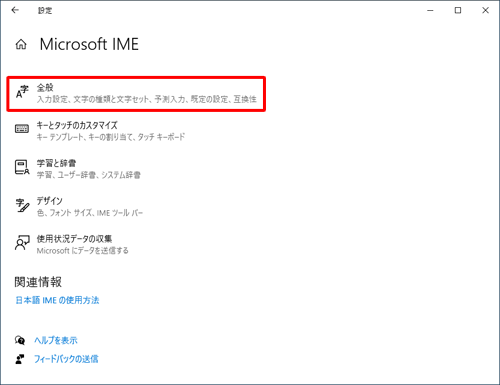Screen dimensions: 500x385
Task: Maximize the 設定 window
Action: [x=458, y=10]
